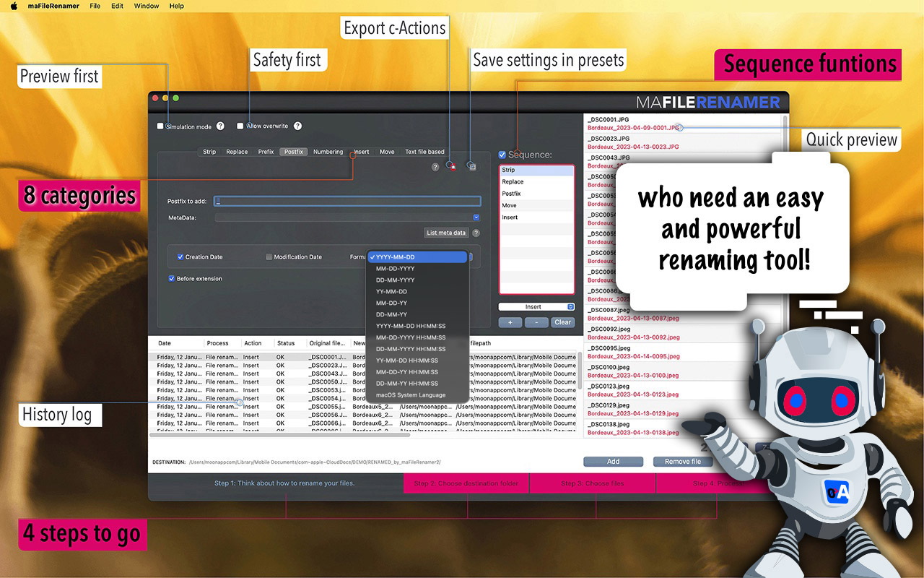
Task: Click the Add files button
Action: coord(614,462)
